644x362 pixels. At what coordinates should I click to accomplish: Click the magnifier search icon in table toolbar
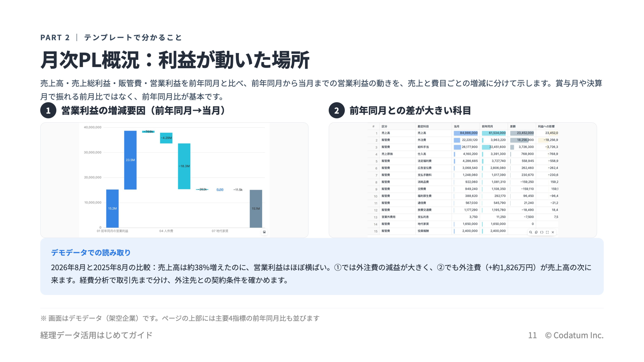pos(531,232)
